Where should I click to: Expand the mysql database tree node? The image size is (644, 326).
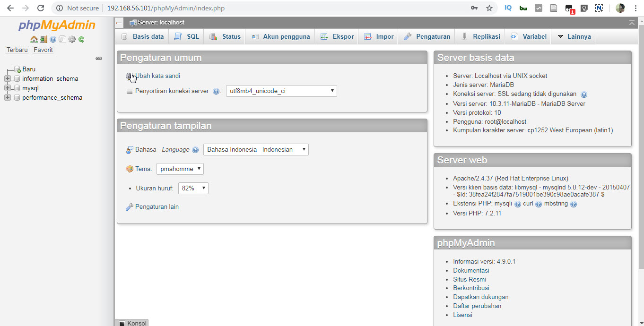pos(7,88)
